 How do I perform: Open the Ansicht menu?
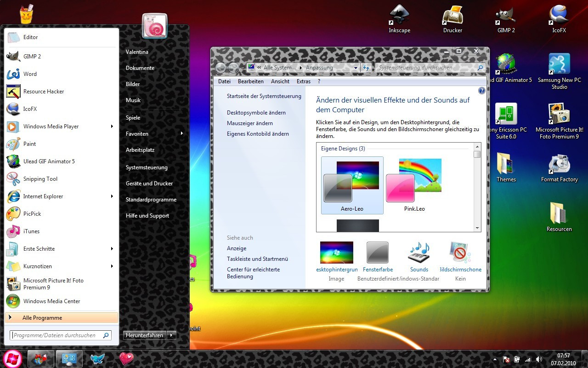pos(280,81)
